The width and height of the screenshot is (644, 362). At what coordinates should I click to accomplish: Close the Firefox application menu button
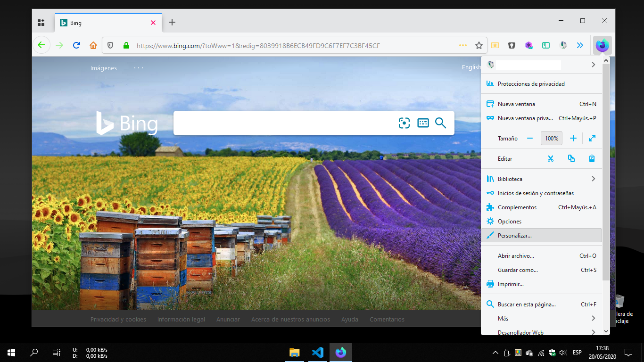pos(602,45)
